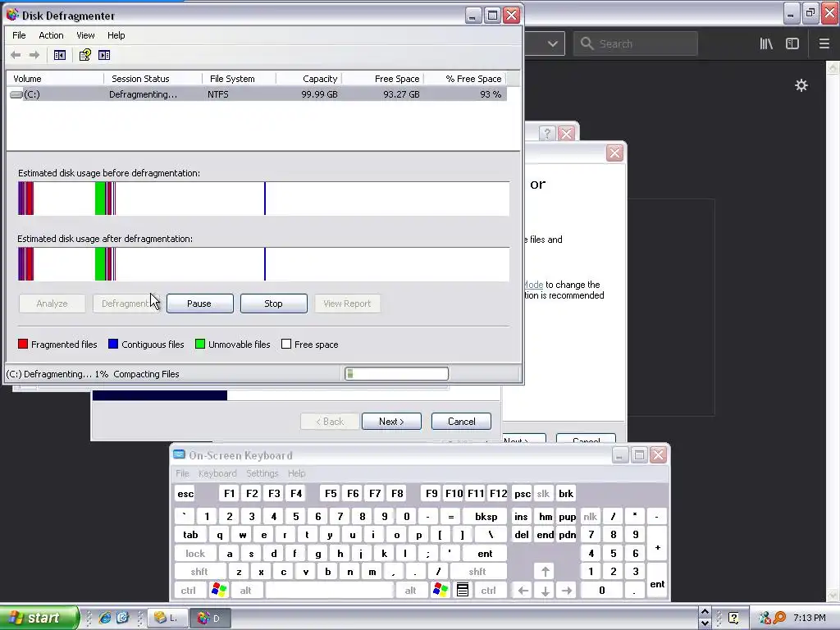
Task: Open the Settings menu in On-Screen Keyboard
Action: pos(262,473)
